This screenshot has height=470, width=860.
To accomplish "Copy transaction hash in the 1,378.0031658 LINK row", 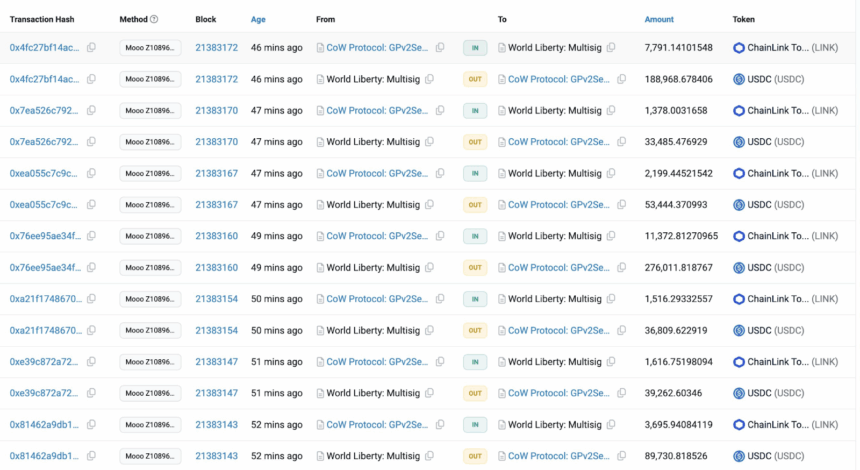I will tap(91, 110).
